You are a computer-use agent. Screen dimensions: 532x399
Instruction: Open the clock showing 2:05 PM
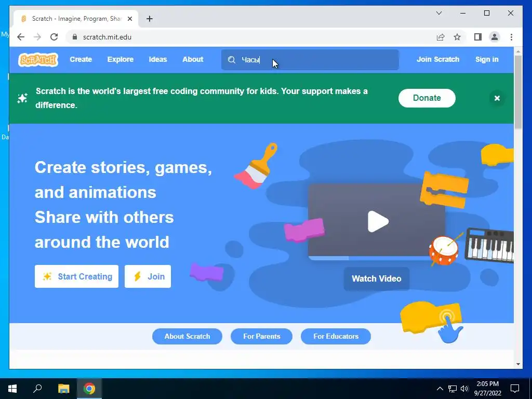coord(487,389)
